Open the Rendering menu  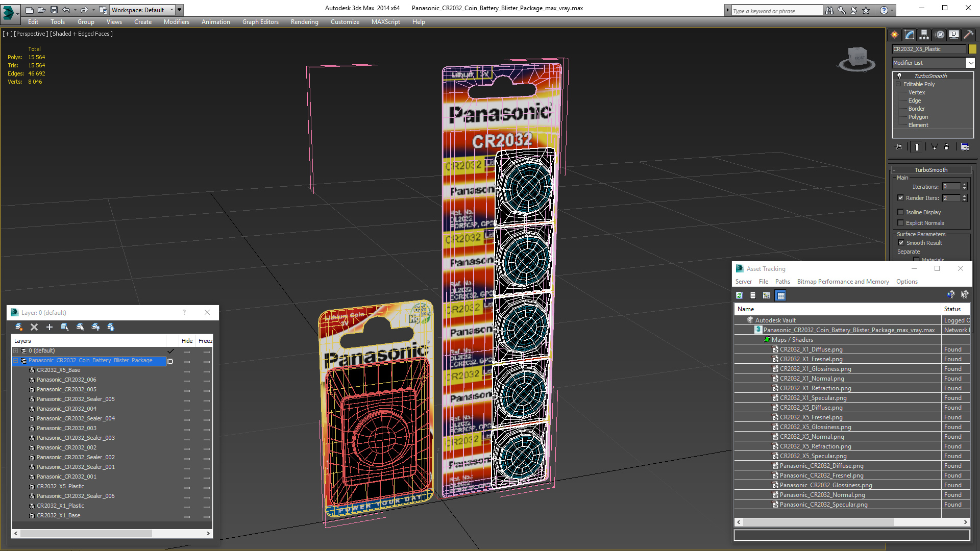(x=304, y=22)
